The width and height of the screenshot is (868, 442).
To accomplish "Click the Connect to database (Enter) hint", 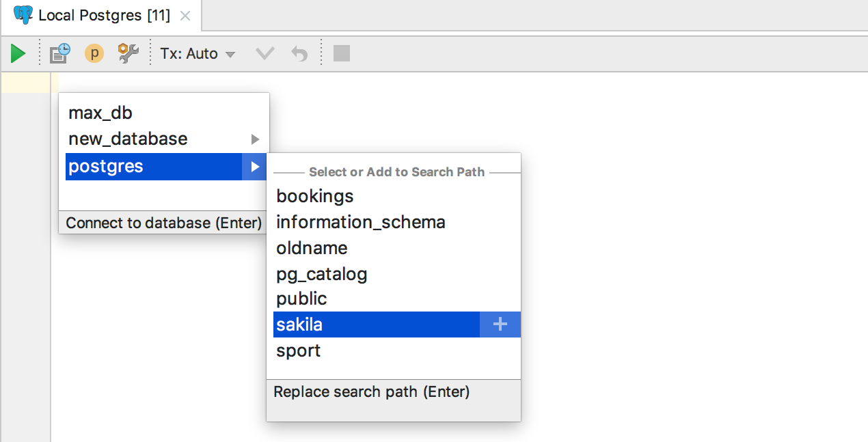I will [164, 223].
